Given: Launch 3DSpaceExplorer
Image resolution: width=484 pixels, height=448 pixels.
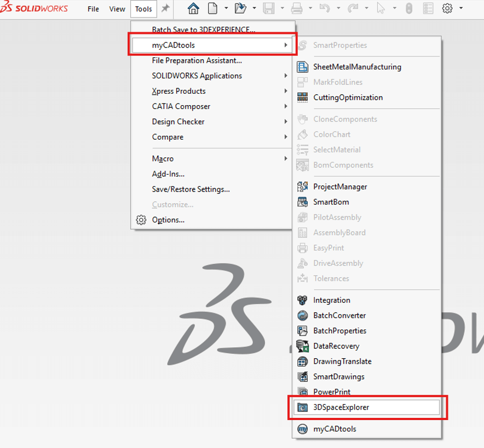Looking at the screenshot, I should coord(341,407).
